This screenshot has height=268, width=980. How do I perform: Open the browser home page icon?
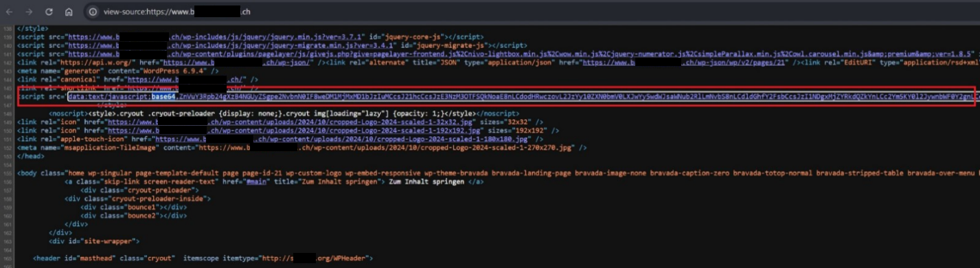(x=69, y=12)
